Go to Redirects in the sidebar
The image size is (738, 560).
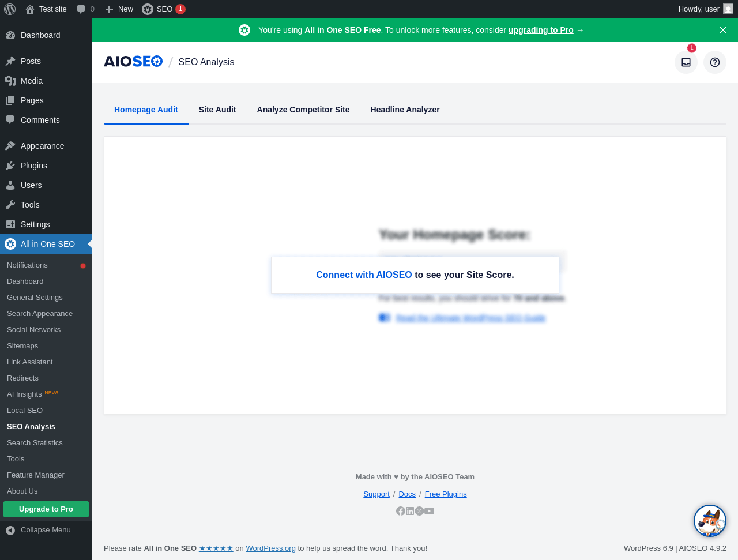(x=46, y=378)
